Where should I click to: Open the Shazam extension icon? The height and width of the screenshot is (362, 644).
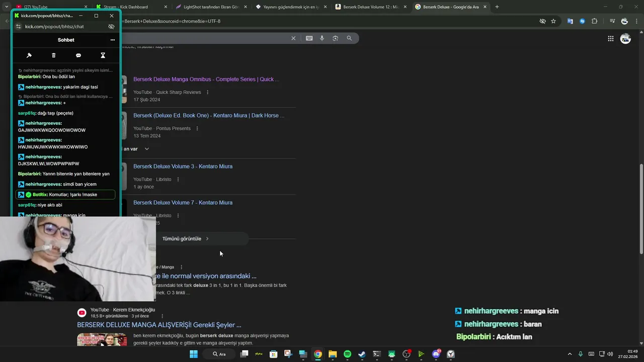click(582, 21)
